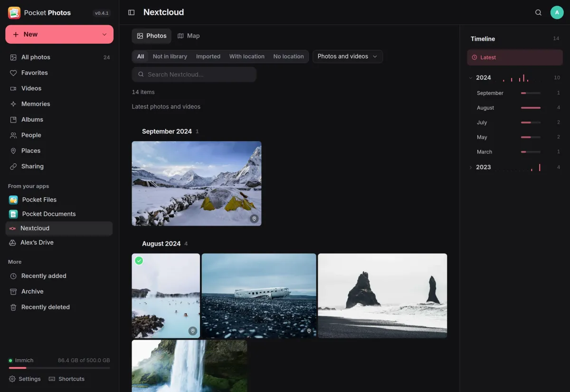Select the All filter

point(141,57)
